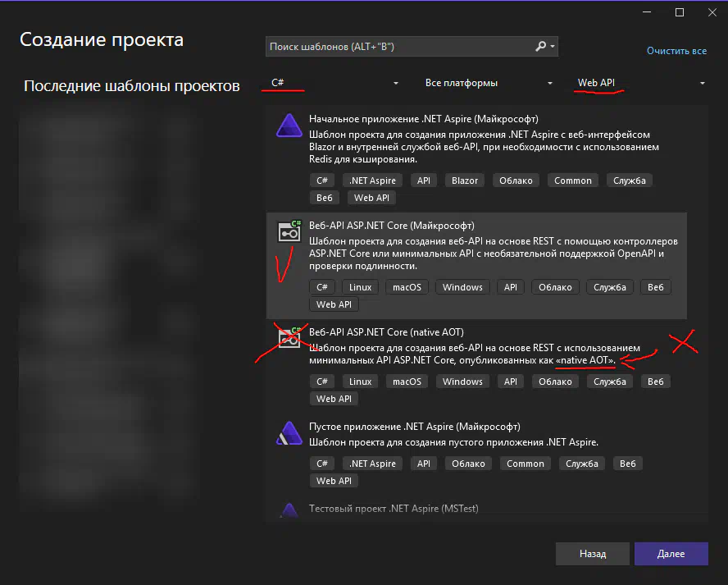Click Windows tag under Microsoft Web API template
Viewport: 728px width, 585px height.
click(462, 287)
